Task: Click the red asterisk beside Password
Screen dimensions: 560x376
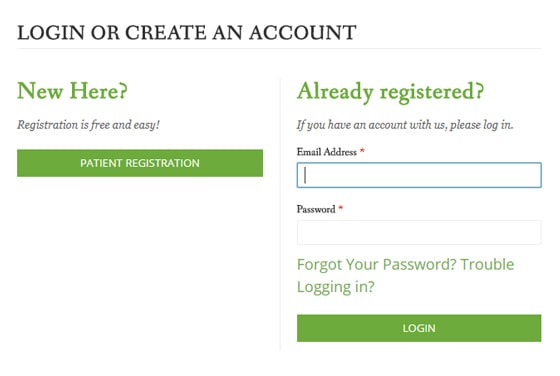Action: 341,208
